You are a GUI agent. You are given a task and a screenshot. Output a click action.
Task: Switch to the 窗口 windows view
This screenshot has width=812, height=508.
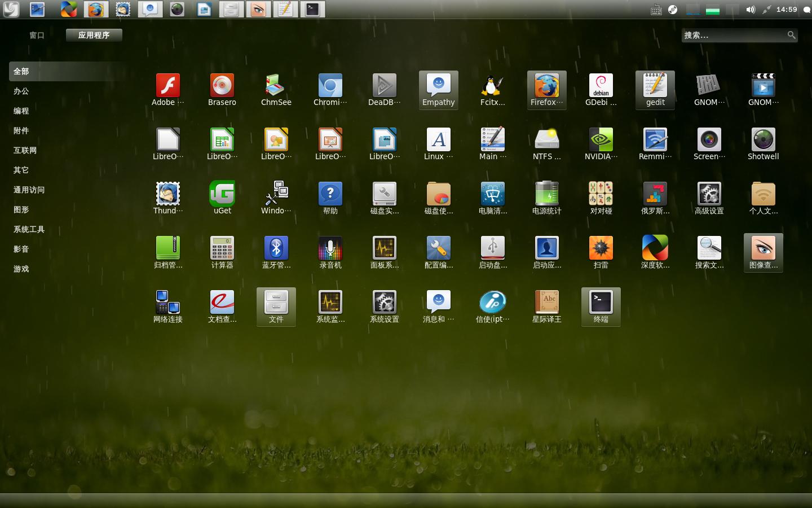[37, 35]
